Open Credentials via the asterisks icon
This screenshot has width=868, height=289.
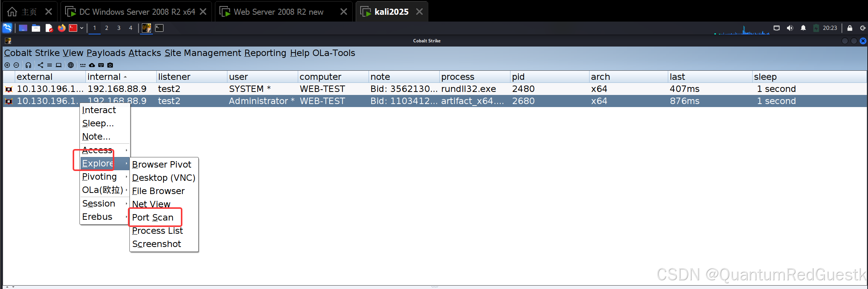[x=83, y=65]
